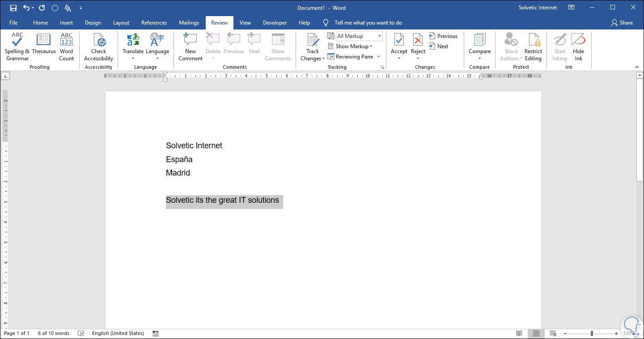Expand the Show Markup menu
This screenshot has height=339, width=644.
point(350,46)
